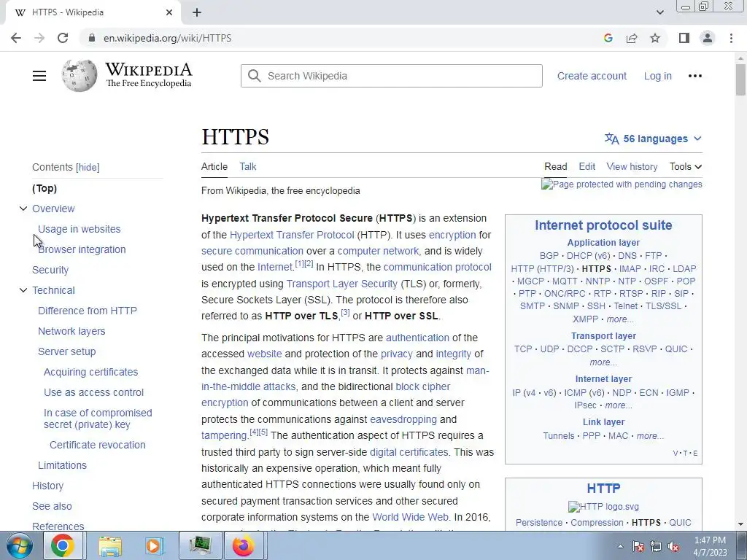Image resolution: width=747 pixels, height=560 pixels.
Task: Open Windows Explorer taskbar icon
Action: click(x=110, y=545)
